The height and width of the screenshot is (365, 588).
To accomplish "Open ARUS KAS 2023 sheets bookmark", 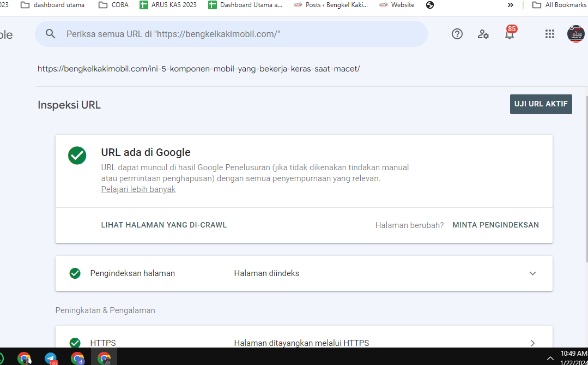I will pos(168,5).
